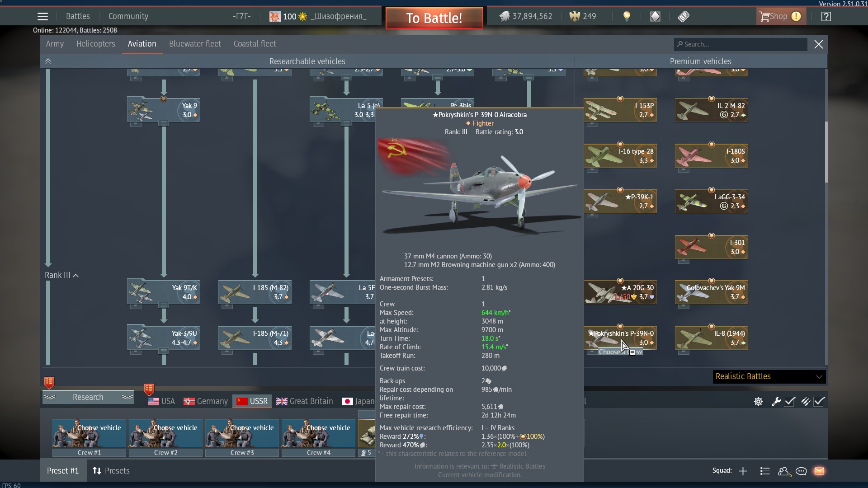The height and width of the screenshot is (488, 868).
Task: Open the main hamburger menu
Action: click(42, 17)
